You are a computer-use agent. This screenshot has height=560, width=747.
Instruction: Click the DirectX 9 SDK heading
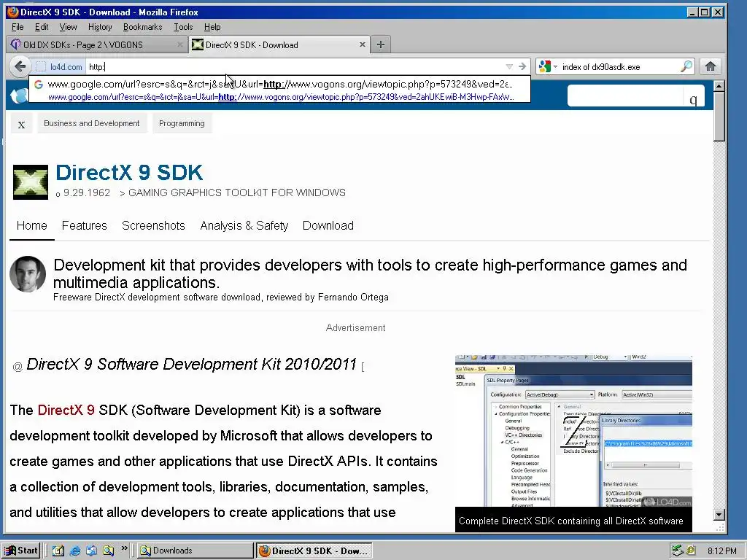tap(129, 172)
